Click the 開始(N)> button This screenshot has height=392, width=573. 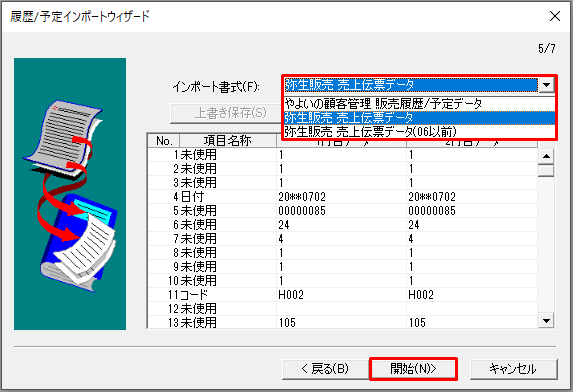[413, 369]
